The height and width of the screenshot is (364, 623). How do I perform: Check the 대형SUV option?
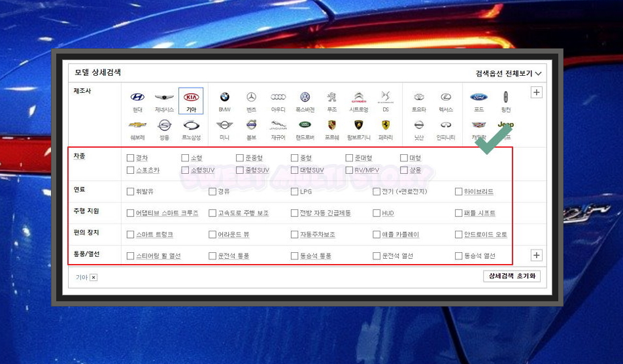tap(294, 170)
